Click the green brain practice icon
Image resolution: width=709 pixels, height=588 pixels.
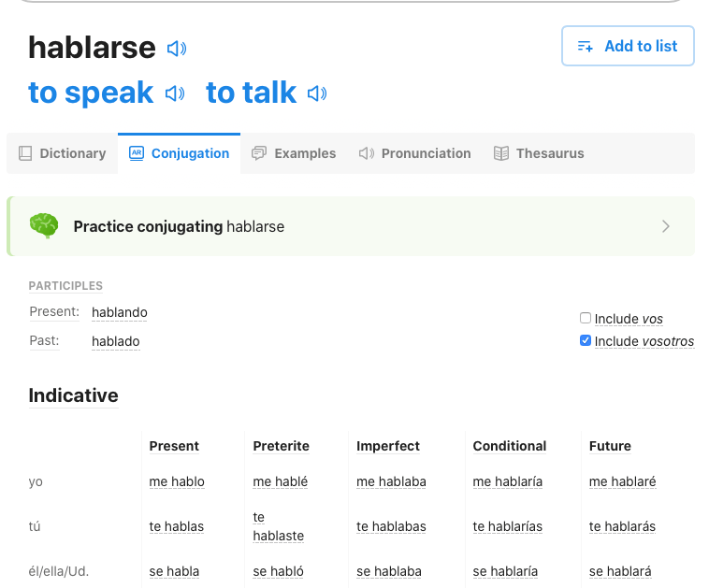44,226
